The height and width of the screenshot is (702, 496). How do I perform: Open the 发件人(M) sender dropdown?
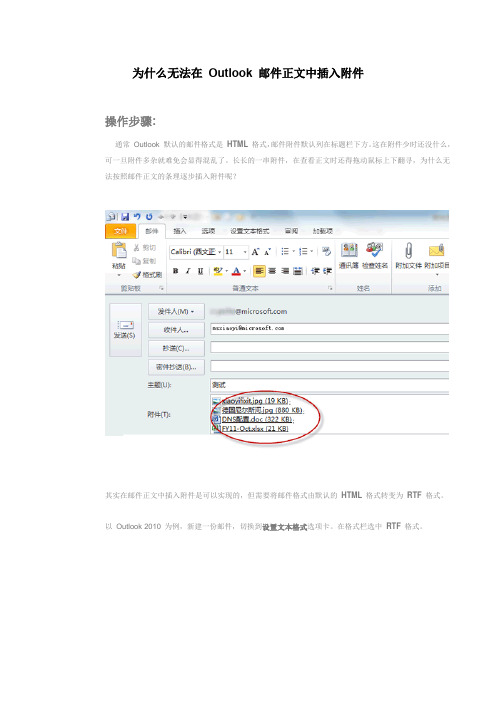tap(176, 311)
